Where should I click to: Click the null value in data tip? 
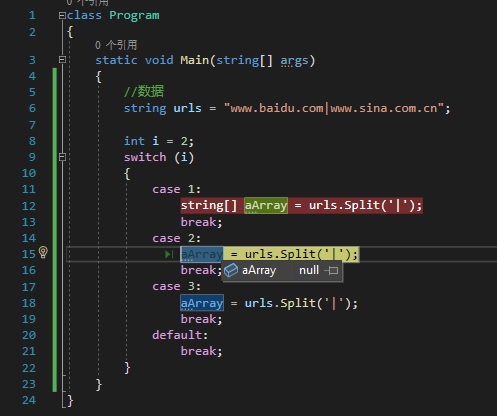click(309, 270)
